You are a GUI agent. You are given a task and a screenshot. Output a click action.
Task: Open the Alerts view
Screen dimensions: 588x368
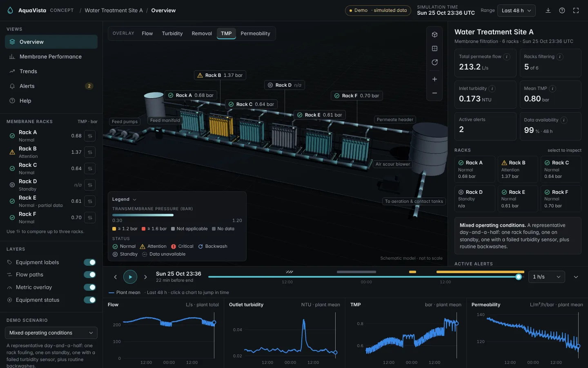point(51,86)
